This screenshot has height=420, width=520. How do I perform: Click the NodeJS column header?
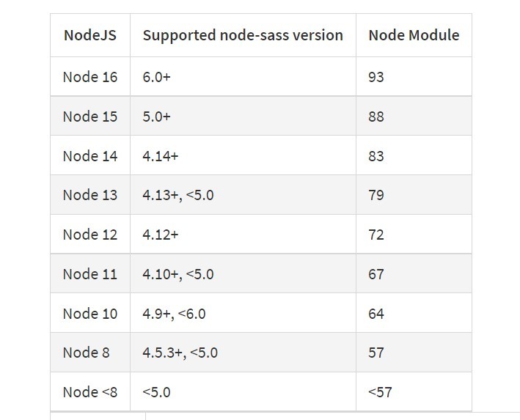click(x=90, y=35)
